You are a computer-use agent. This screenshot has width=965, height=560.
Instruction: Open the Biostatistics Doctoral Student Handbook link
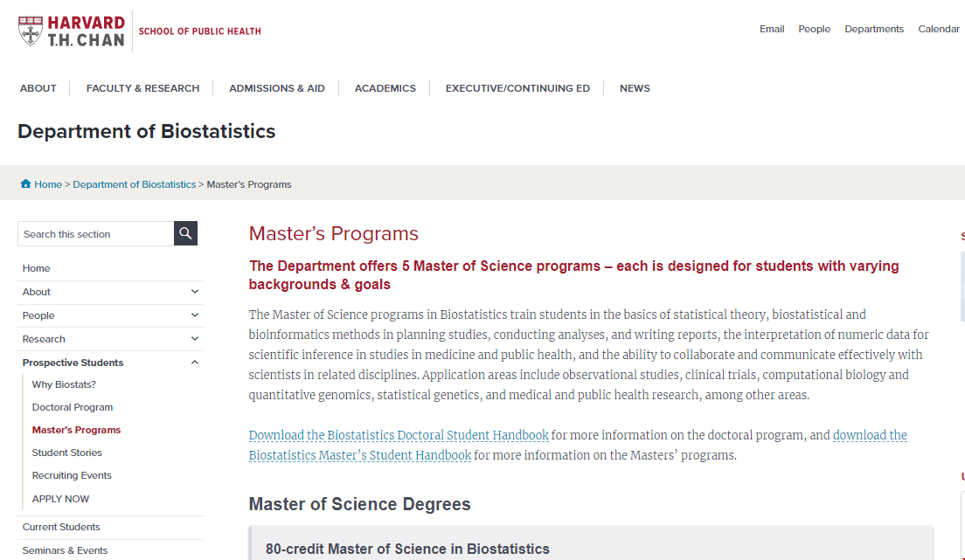click(399, 434)
